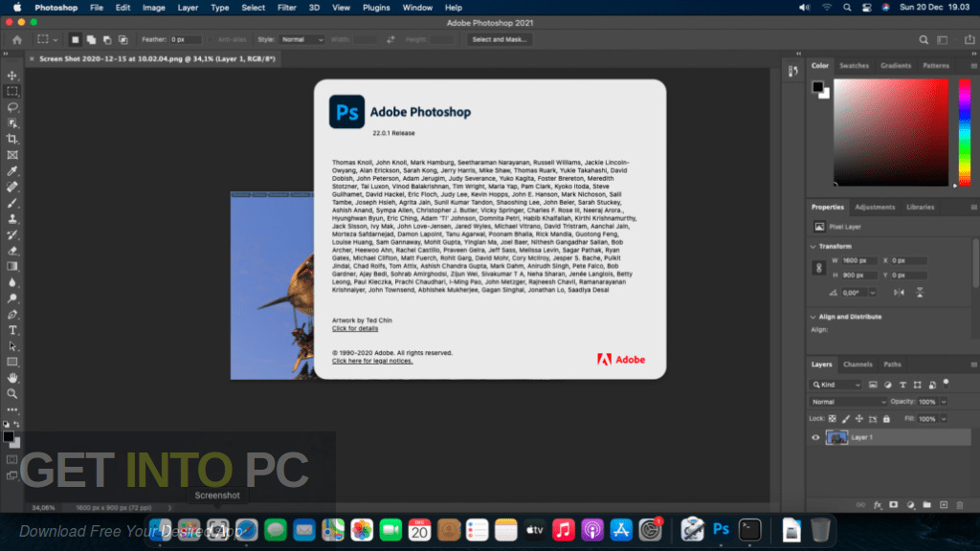Open the Fill slider dropdown arrow
The image size is (980, 551).
coord(944,419)
